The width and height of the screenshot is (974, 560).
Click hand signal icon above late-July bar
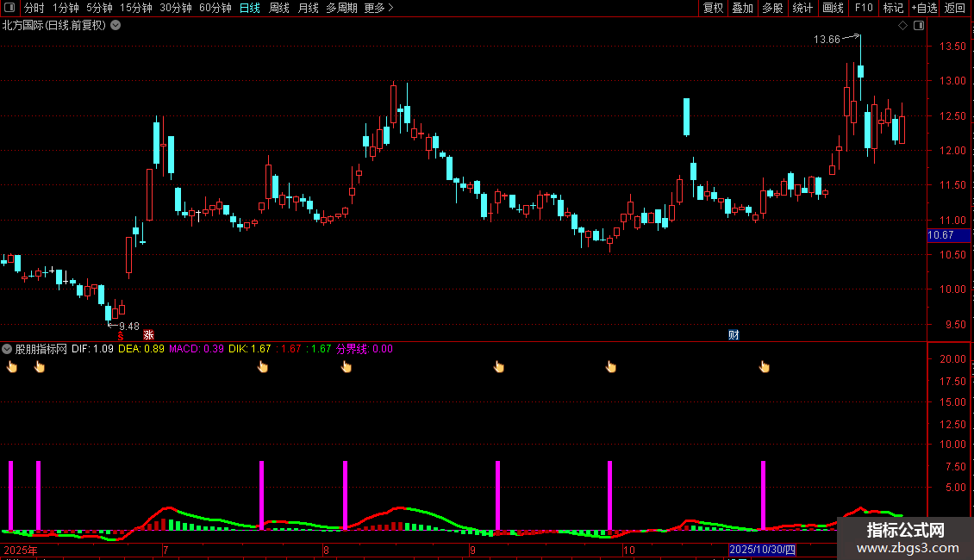point(263,367)
